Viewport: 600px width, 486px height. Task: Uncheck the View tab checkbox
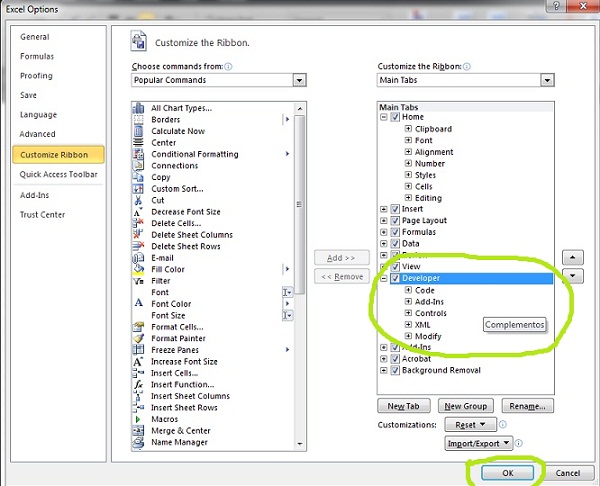coord(395,267)
